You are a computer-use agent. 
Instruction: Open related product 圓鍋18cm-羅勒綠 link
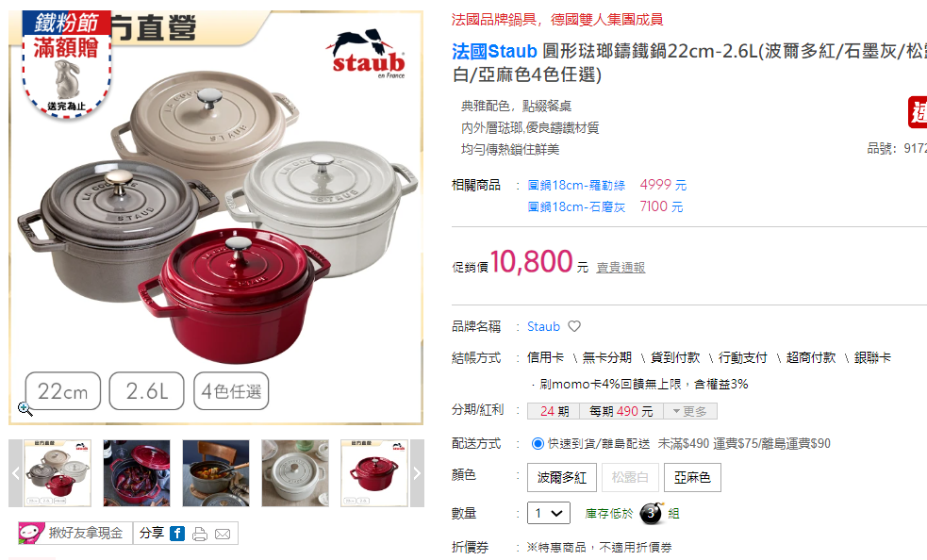[x=576, y=185]
